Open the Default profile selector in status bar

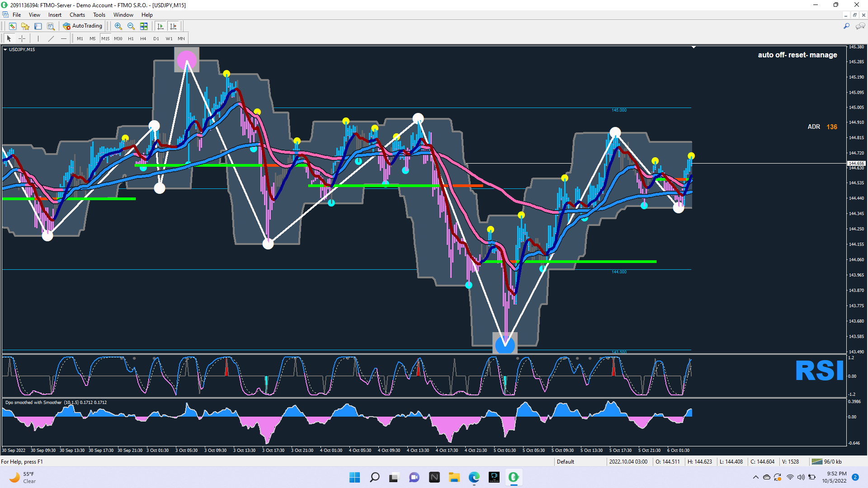(566, 462)
